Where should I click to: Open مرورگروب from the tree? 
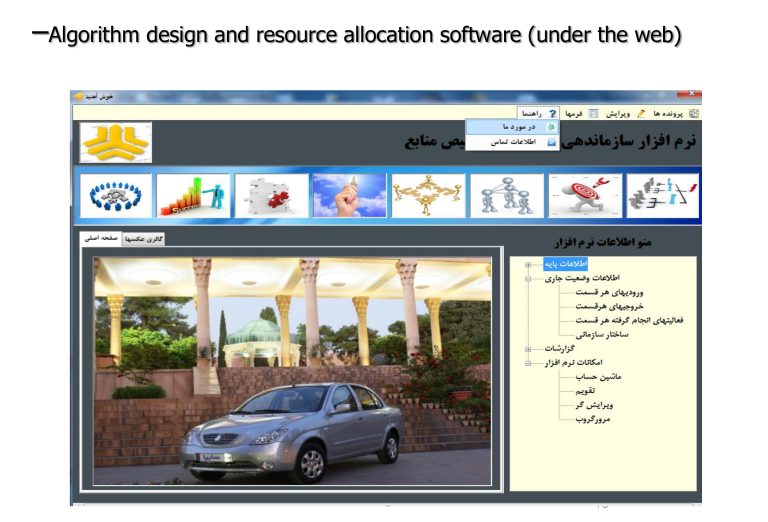tap(593, 419)
